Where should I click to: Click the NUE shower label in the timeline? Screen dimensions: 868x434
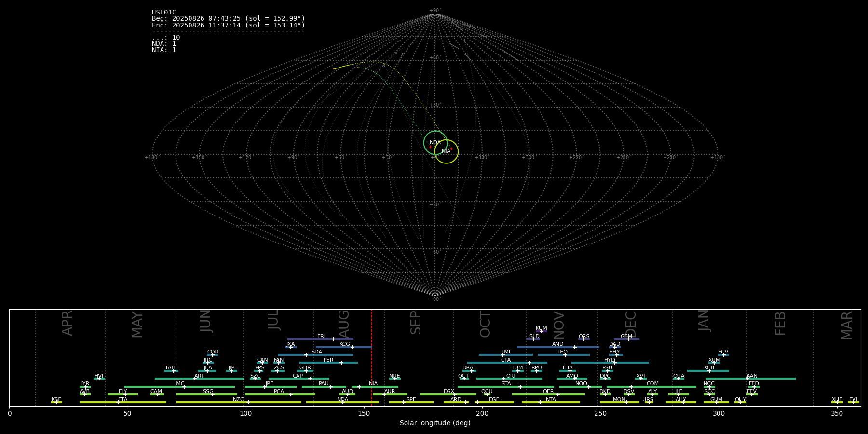point(394,376)
